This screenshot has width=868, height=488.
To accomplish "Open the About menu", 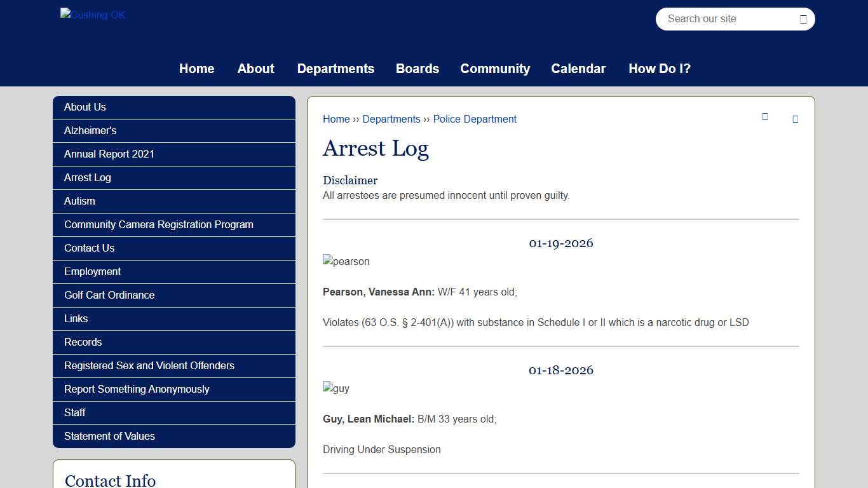I will point(255,69).
